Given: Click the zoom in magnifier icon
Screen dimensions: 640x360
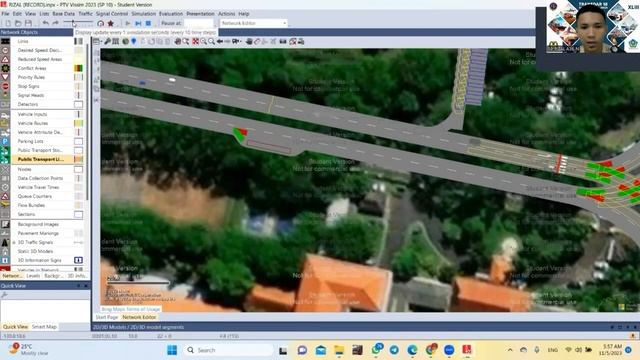Looking at the screenshot, I should 203,42.
